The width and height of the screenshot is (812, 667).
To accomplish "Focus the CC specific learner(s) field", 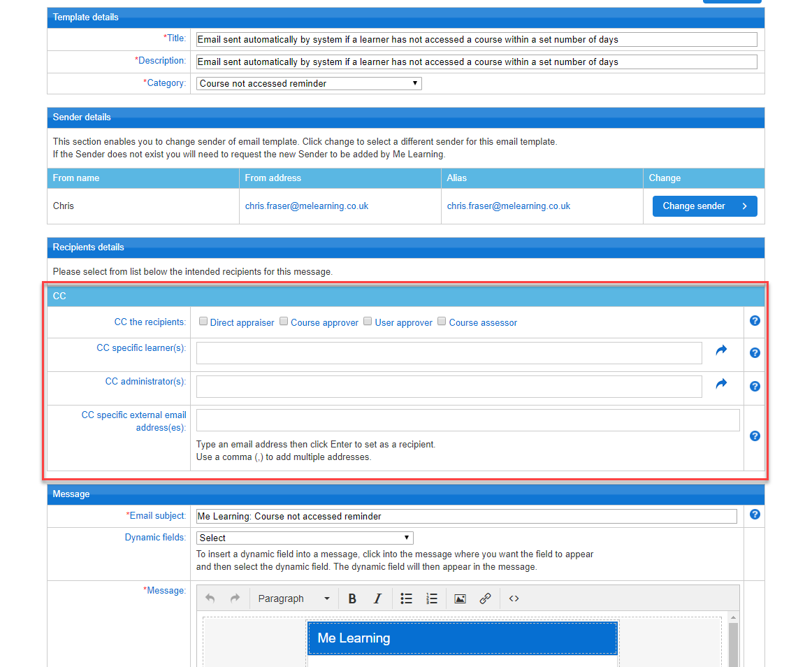I will (x=449, y=353).
